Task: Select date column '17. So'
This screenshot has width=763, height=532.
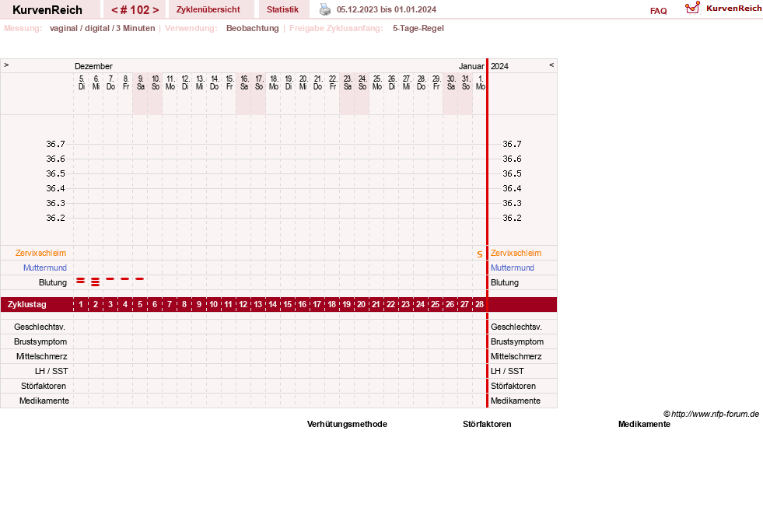Action: pos(259,82)
